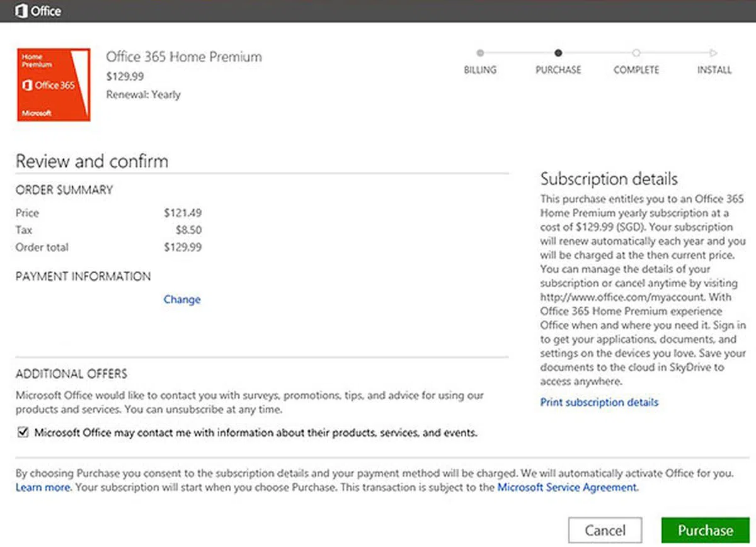Viewport: 756px width, 547px height.
Task: Click the Office 365 Home Premium title
Action: pos(184,57)
